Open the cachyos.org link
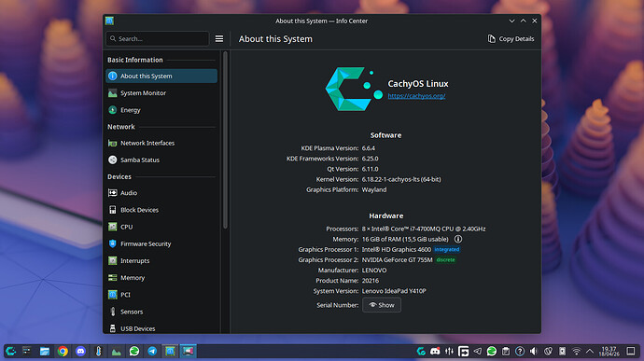The width and height of the screenshot is (644, 361). coord(416,96)
